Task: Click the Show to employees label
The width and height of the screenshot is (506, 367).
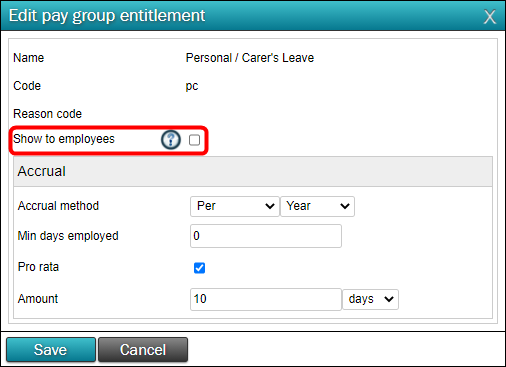Action: (x=64, y=139)
